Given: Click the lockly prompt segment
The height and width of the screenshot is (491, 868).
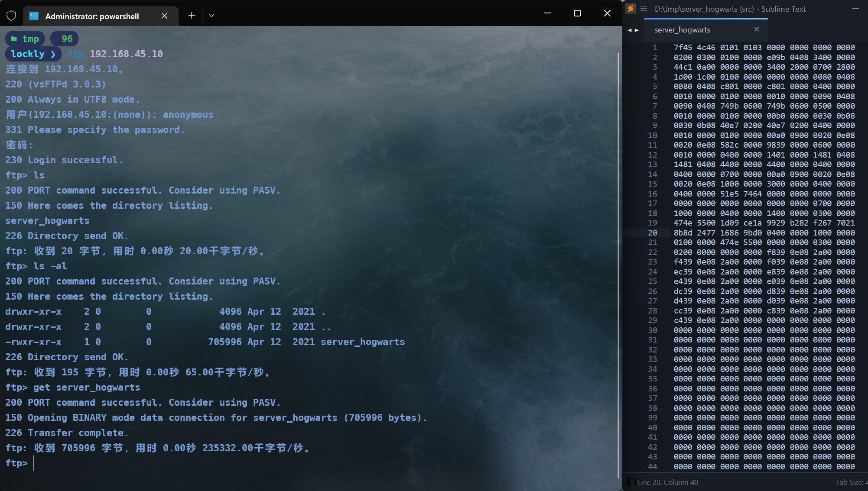Looking at the screenshot, I should click(x=33, y=54).
